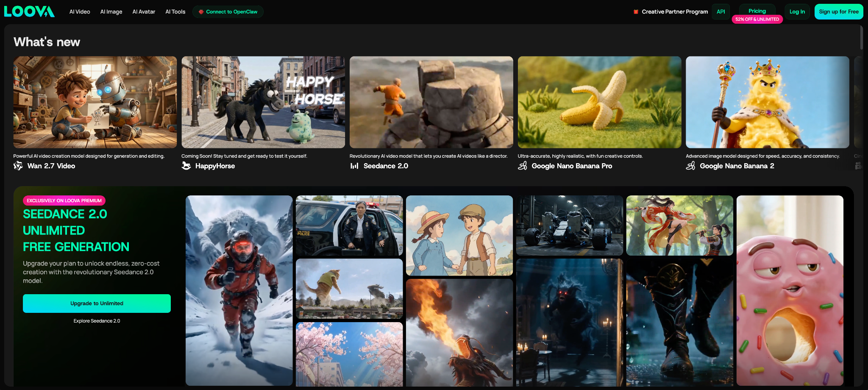868x390 pixels.
Task: Click the Google Nano Banana Pro icon
Action: 523,166
